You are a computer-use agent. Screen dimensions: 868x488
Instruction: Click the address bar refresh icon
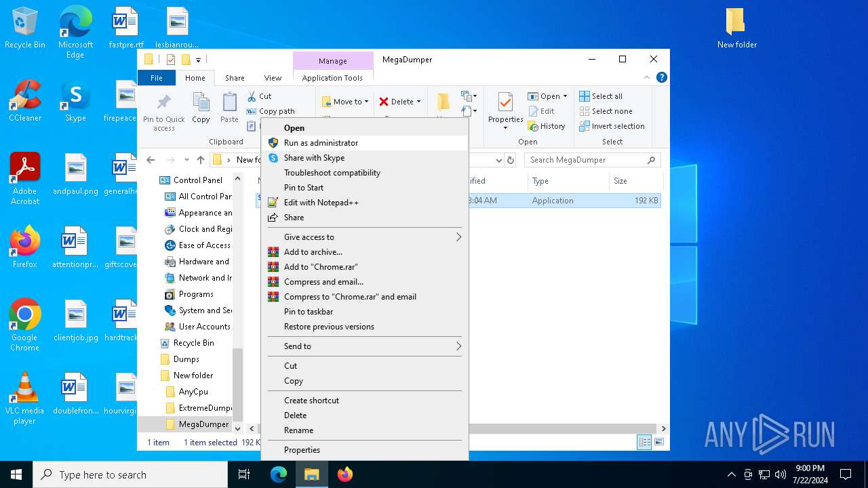(x=511, y=160)
